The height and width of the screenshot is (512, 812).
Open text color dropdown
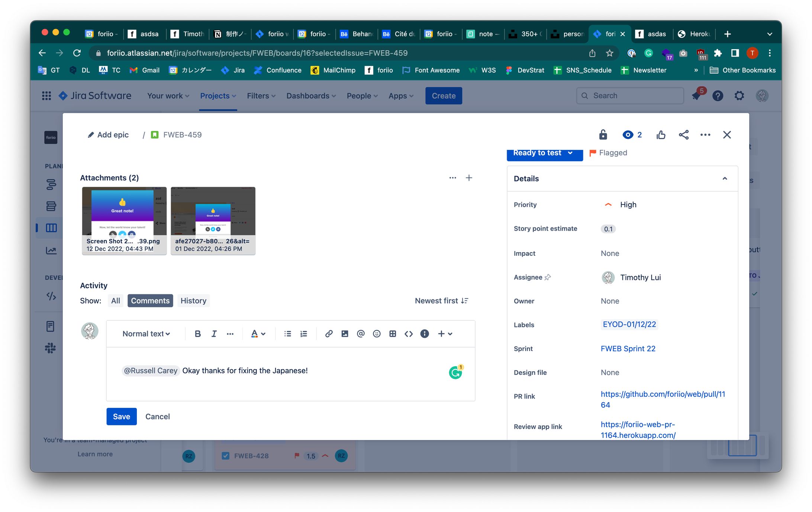point(258,334)
